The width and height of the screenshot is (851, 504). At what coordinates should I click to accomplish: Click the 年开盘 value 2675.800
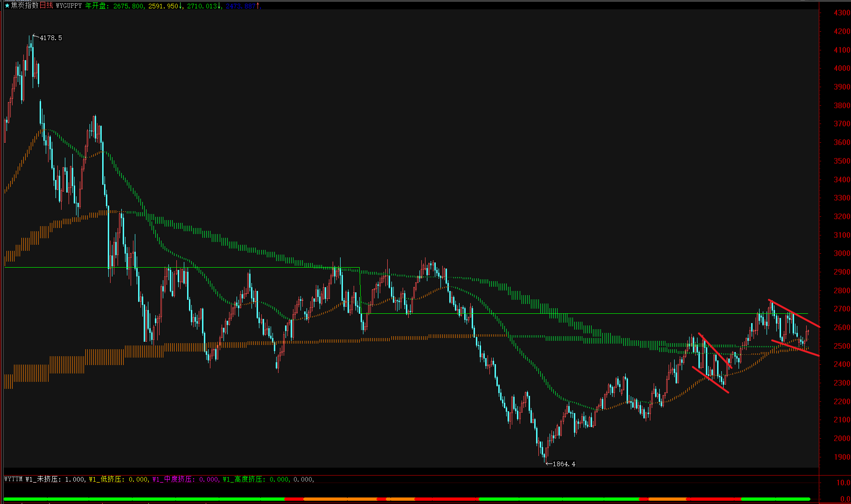pos(128,6)
